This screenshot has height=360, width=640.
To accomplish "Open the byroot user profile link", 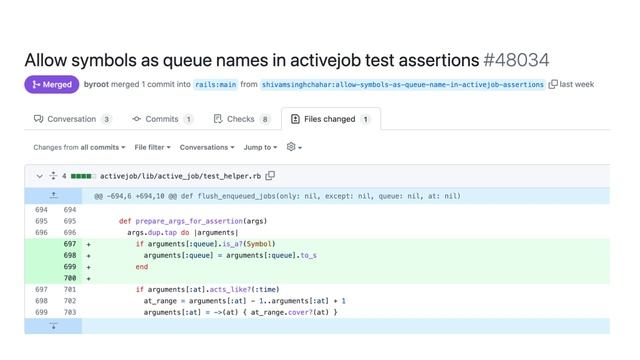I will click(x=96, y=84).
